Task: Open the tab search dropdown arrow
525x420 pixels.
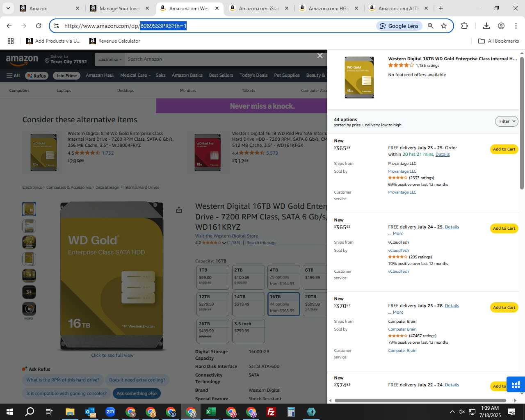Action: (8, 8)
